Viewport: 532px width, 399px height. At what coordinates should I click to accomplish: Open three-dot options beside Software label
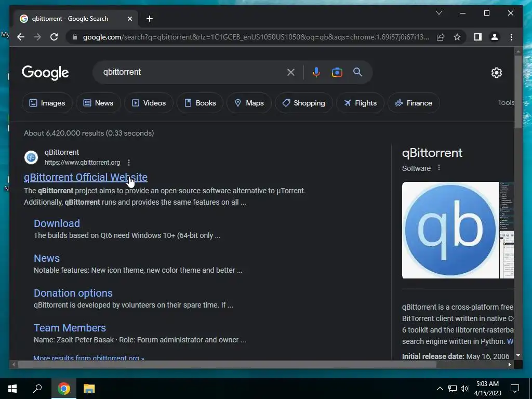[438, 168]
